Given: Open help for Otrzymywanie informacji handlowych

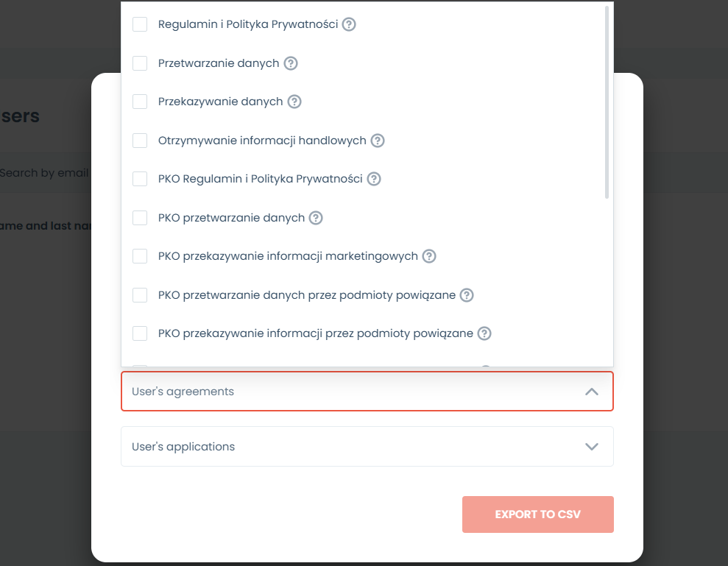Looking at the screenshot, I should coord(378,141).
